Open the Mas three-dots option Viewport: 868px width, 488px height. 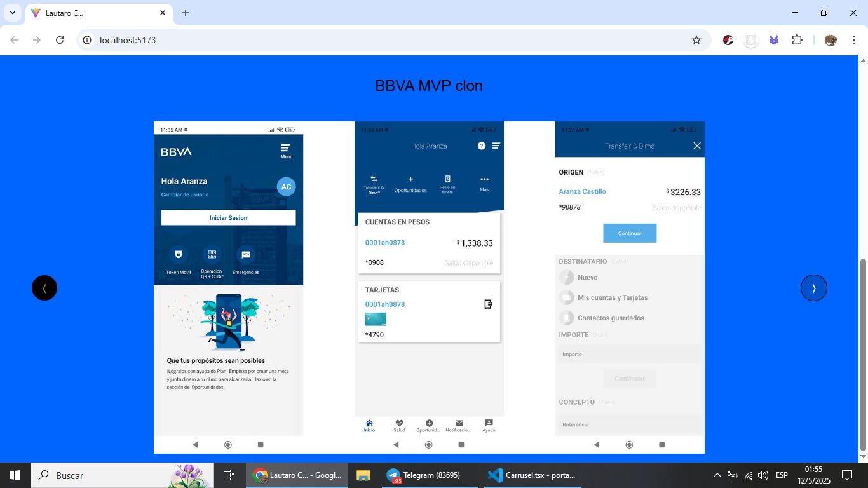click(484, 179)
